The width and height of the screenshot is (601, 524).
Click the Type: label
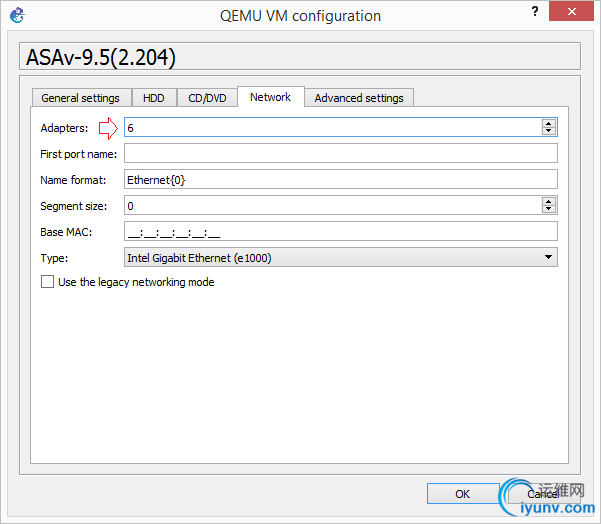point(54,258)
